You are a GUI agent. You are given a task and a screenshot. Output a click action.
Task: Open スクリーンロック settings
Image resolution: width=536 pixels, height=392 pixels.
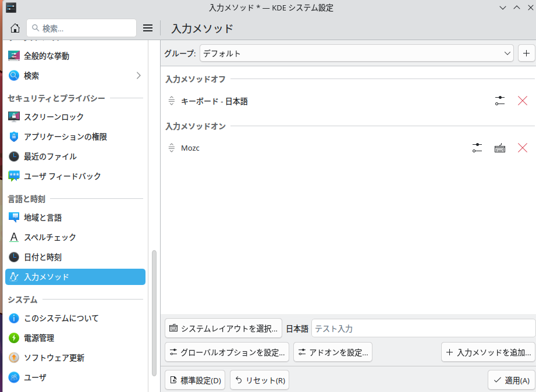(x=75, y=116)
